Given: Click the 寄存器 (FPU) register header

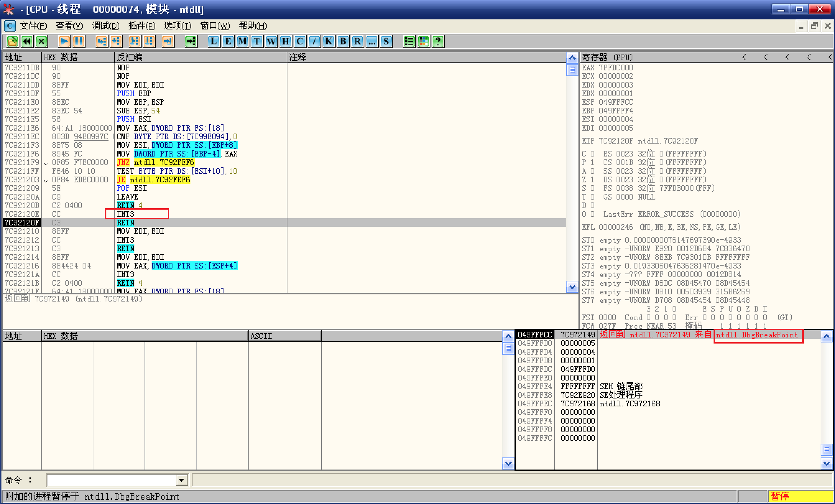Looking at the screenshot, I should [x=607, y=57].
